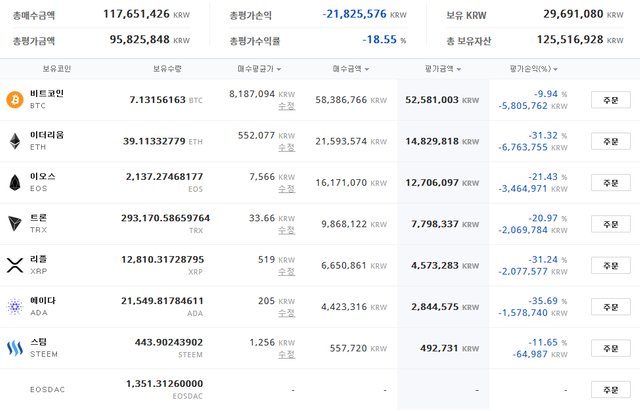The height and width of the screenshot is (411, 640).
Task: Click 수정 link under STEEM average price
Action: point(287,354)
